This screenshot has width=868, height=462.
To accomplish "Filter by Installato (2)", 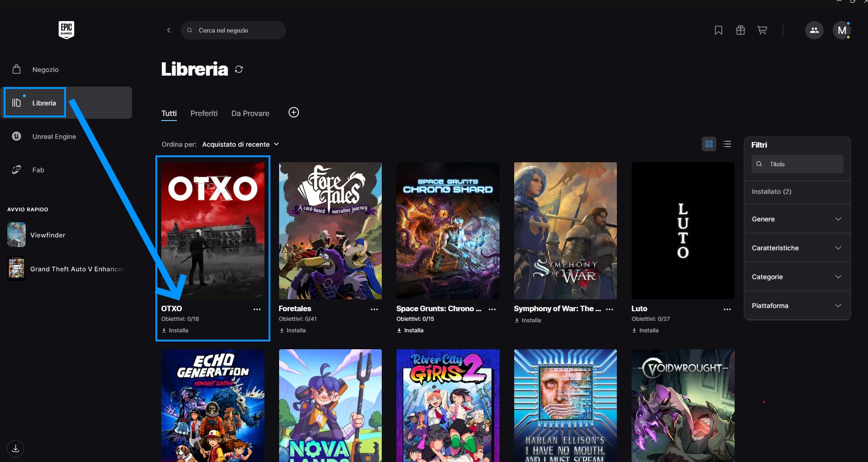I will 771,192.
